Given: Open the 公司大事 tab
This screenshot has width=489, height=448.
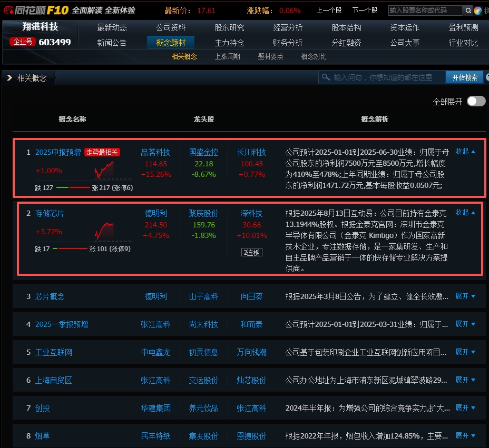Looking at the screenshot, I should click(405, 43).
